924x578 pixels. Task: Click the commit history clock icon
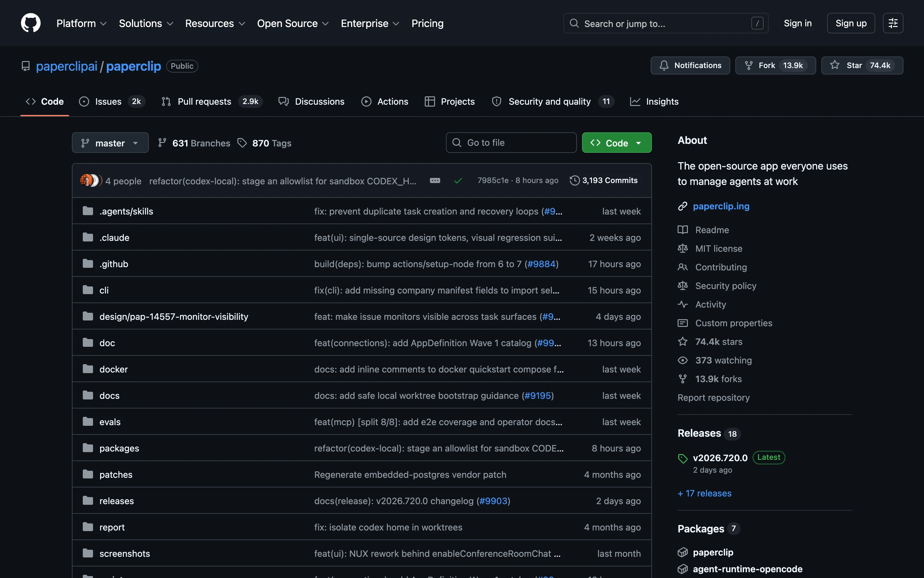click(574, 180)
